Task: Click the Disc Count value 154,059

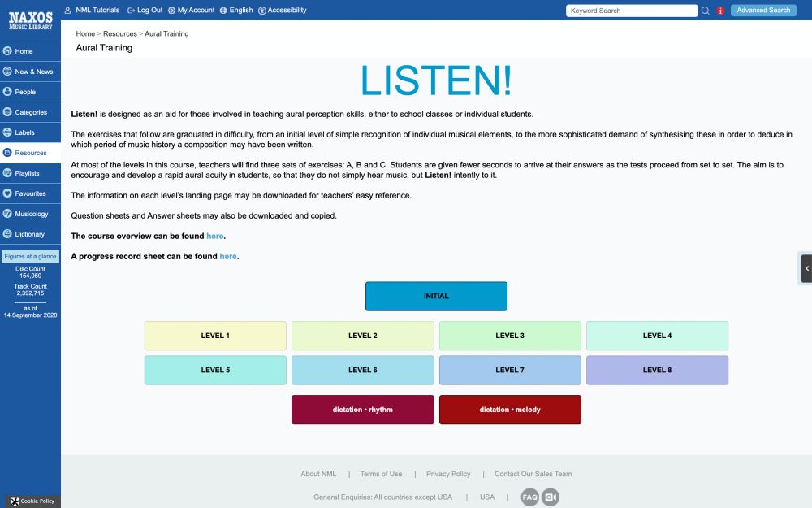Action: [x=31, y=276]
